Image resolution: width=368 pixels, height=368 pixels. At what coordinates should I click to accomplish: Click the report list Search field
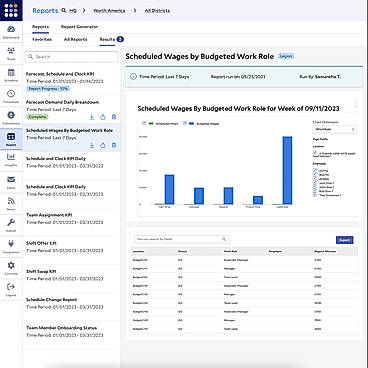click(x=72, y=57)
